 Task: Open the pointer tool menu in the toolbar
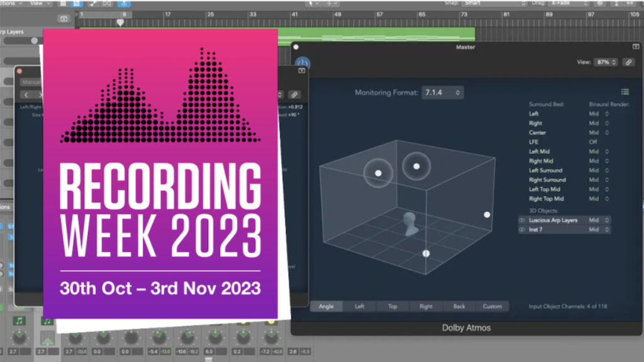click(x=313, y=3)
